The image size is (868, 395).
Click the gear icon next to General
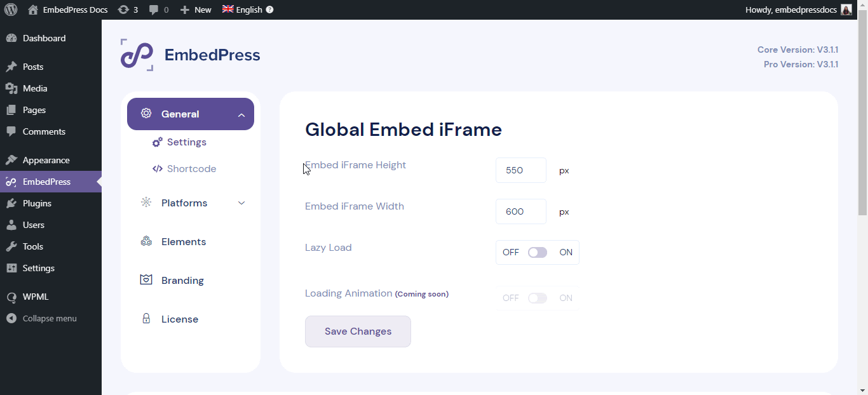point(146,114)
